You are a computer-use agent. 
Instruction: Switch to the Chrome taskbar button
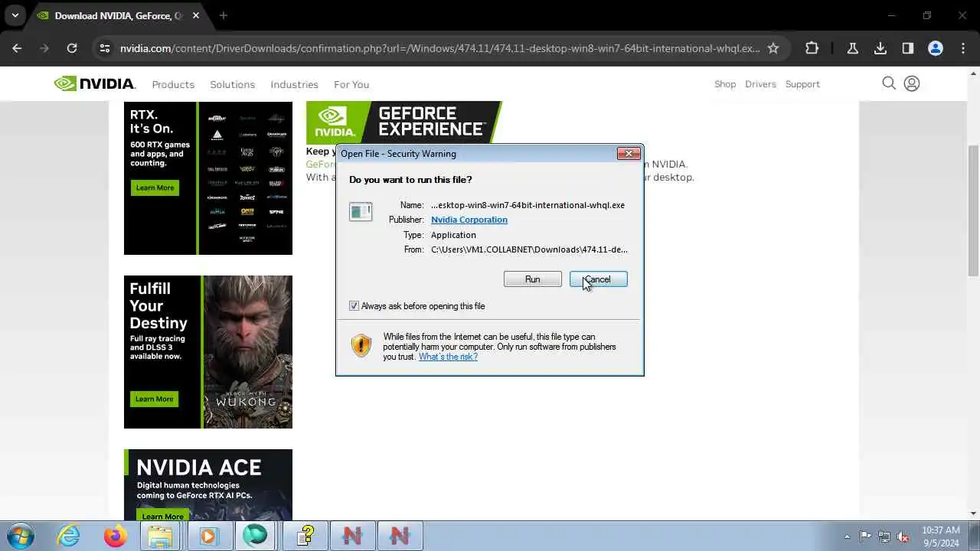click(x=256, y=536)
